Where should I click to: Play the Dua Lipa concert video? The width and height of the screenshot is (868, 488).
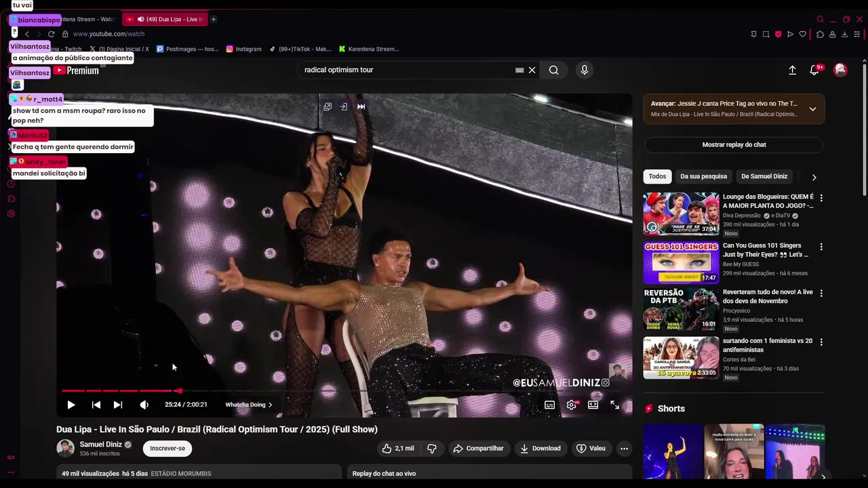(71, 405)
